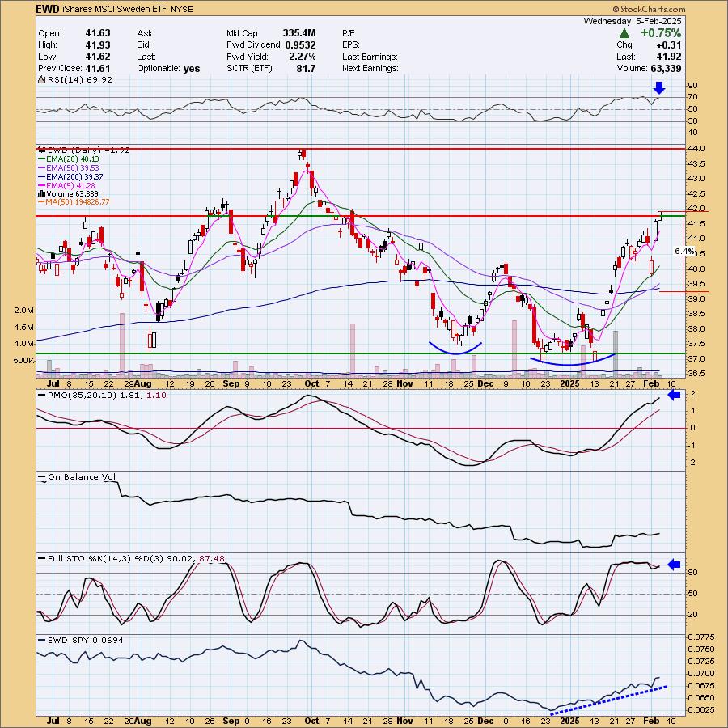Click the 2025 label on the top date axis

(x=569, y=383)
